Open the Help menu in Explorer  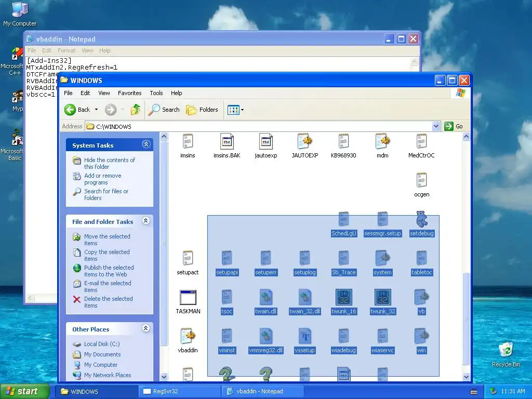(x=177, y=93)
